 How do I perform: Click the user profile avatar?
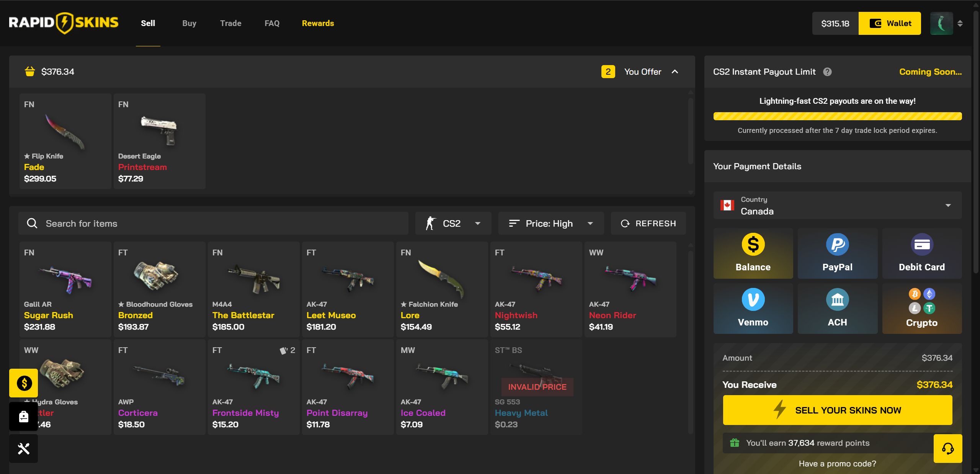(x=941, y=23)
